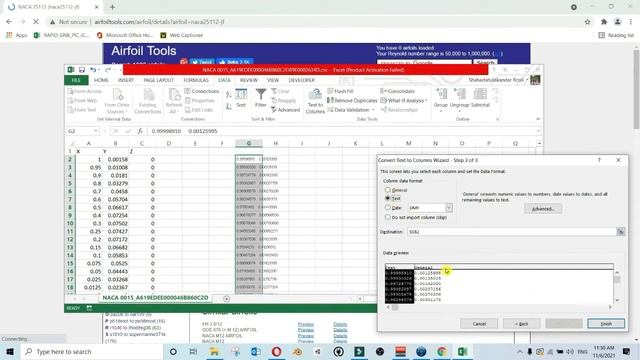640x360 pixels.
Task: Click Finish in the wizard
Action: click(606, 324)
